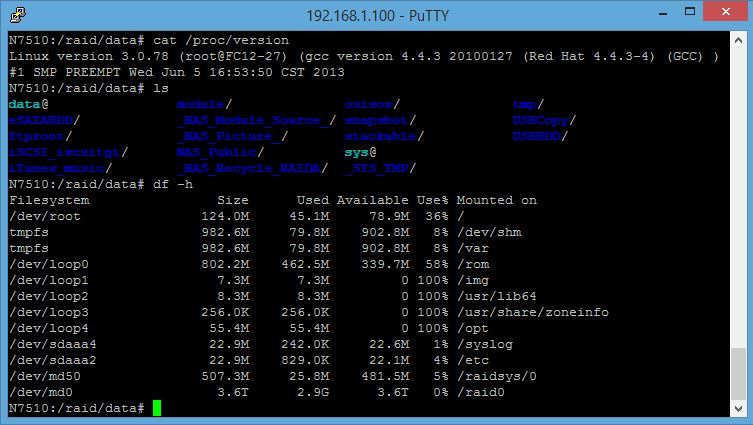
Task: Click the '/var' mount point
Action: tap(473, 248)
